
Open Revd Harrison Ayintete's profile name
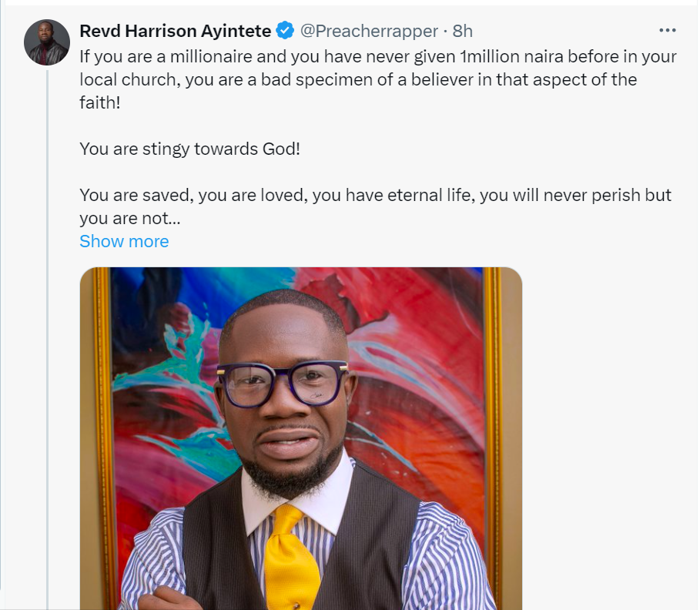[176, 31]
